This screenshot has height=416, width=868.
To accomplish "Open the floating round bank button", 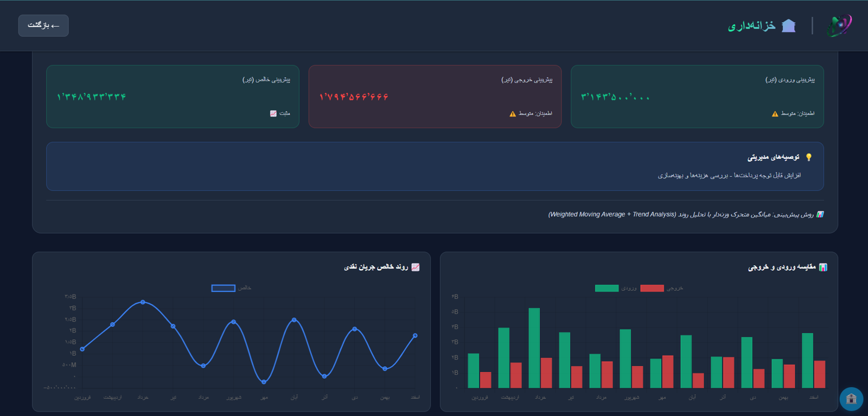I will click(851, 399).
